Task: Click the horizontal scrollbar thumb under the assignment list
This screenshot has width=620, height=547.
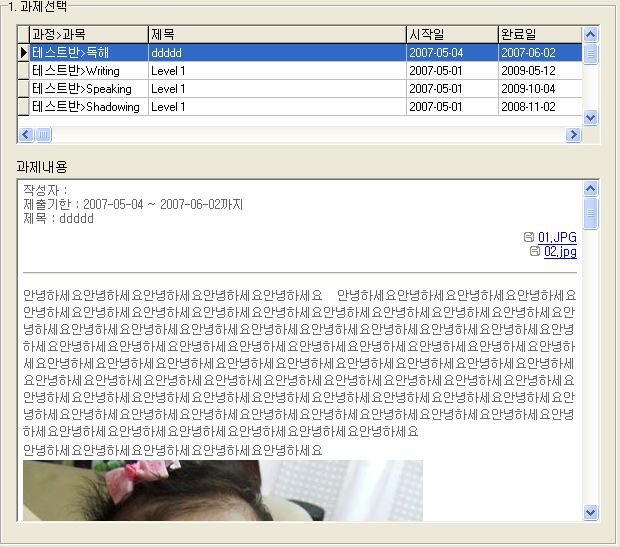Action: 43,134
